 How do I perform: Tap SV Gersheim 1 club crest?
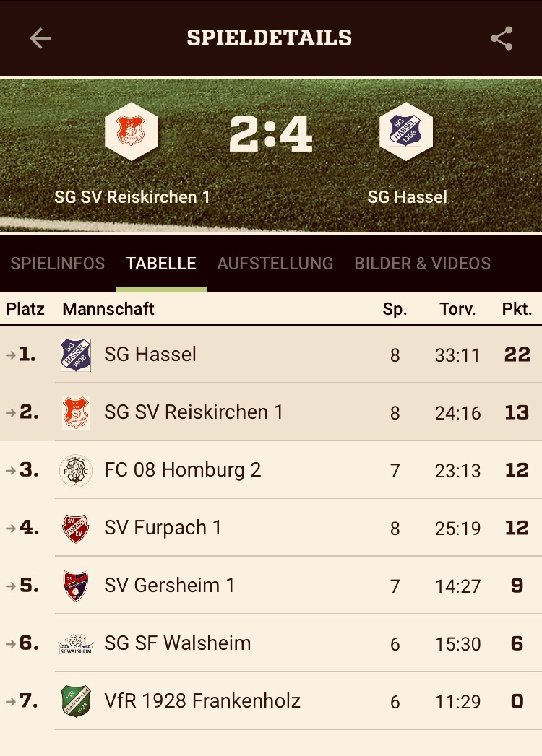click(x=76, y=586)
